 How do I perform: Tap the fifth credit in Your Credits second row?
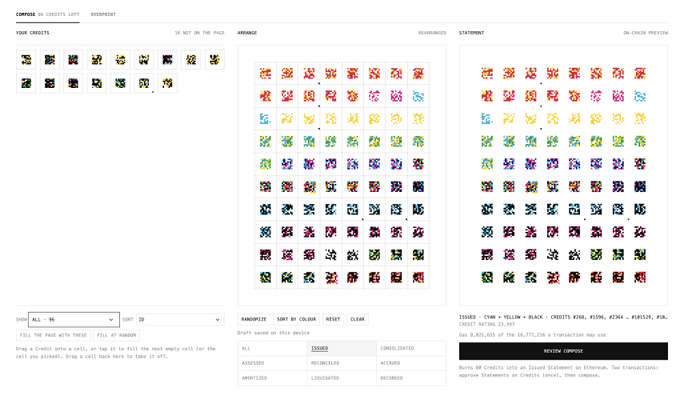(120, 83)
